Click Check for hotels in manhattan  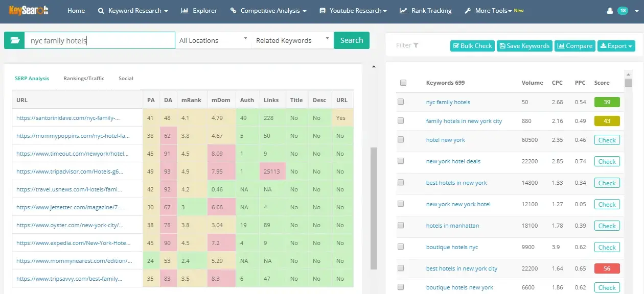click(x=607, y=226)
